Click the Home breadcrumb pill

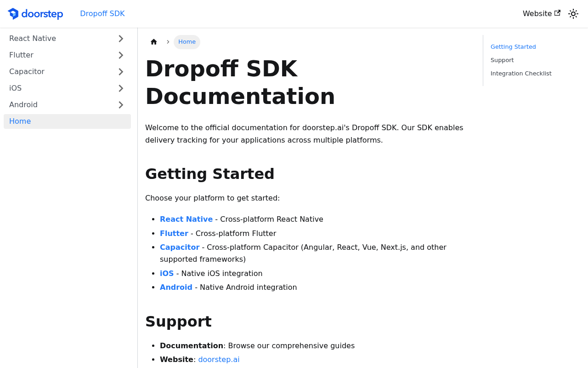coord(187,42)
